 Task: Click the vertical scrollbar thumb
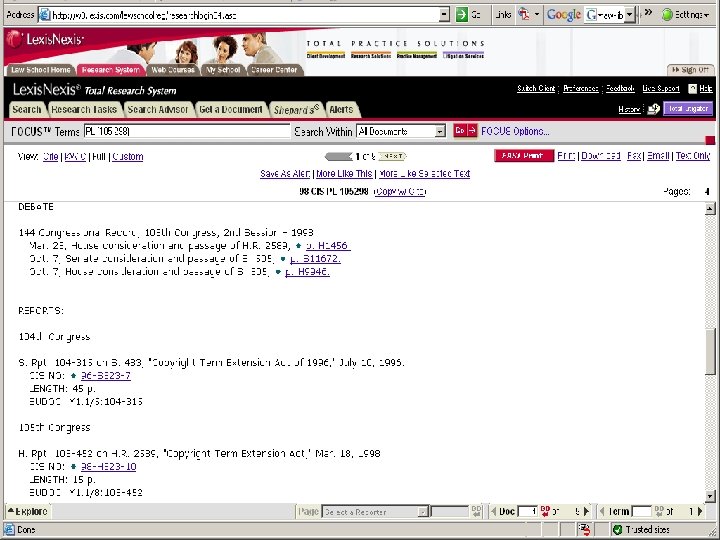(710, 352)
